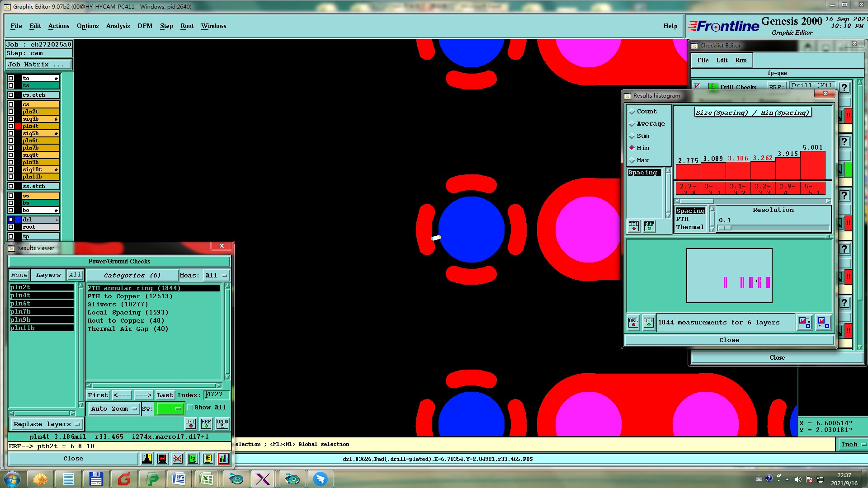Click the yellow report notes icon
868x488 pixels.
click(208, 459)
